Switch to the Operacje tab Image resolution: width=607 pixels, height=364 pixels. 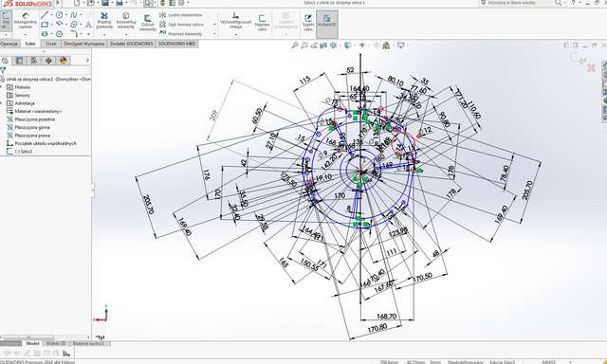pyautogui.click(x=9, y=44)
